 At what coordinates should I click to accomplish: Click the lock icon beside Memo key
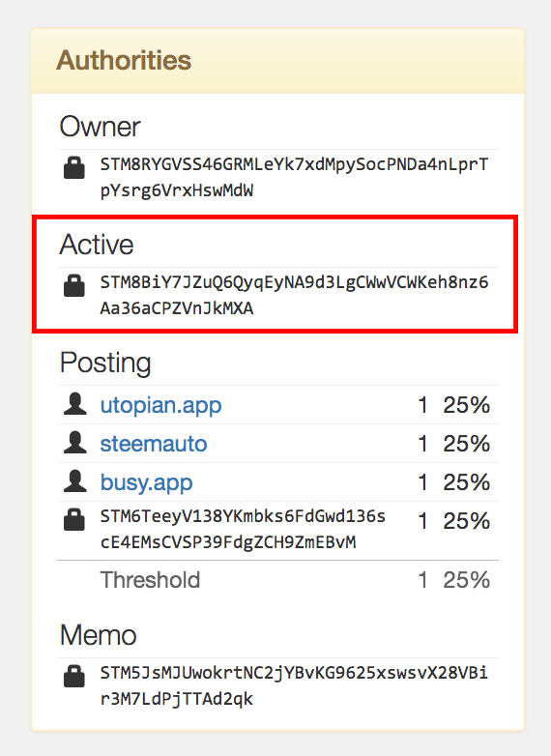click(x=74, y=676)
